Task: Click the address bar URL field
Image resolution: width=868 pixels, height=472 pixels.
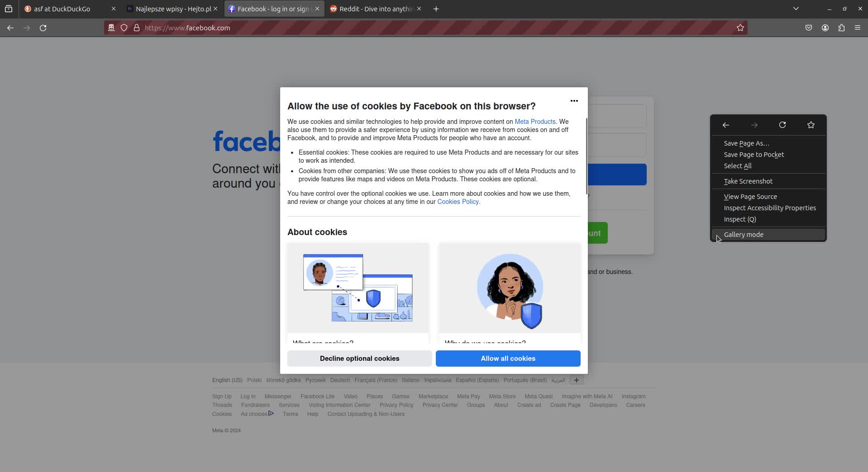Action: (x=425, y=28)
